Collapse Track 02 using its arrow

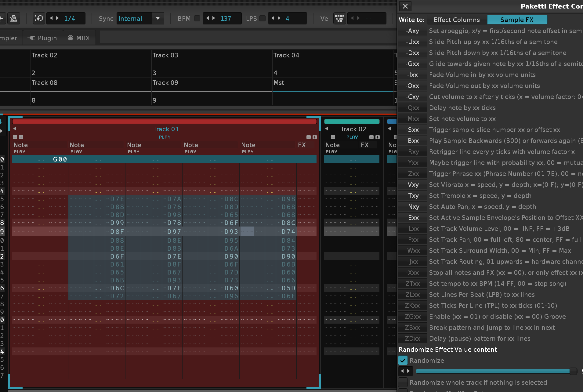[327, 129]
